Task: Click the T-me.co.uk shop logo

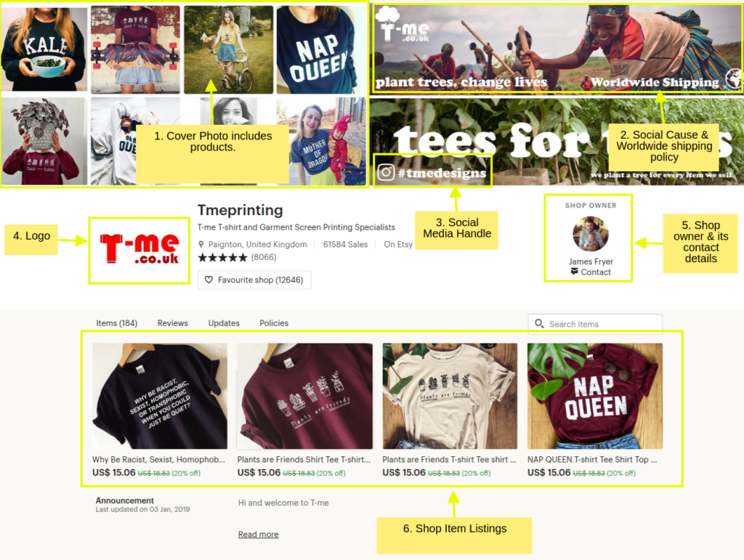Action: point(139,250)
